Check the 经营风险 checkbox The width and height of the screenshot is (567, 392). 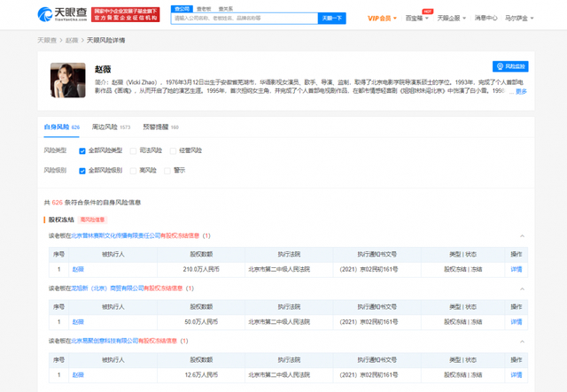(171, 150)
